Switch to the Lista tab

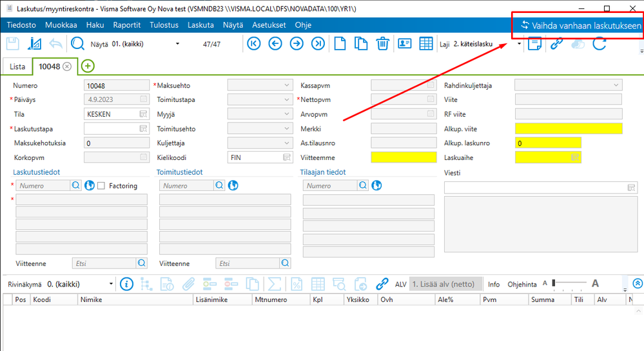[17, 66]
